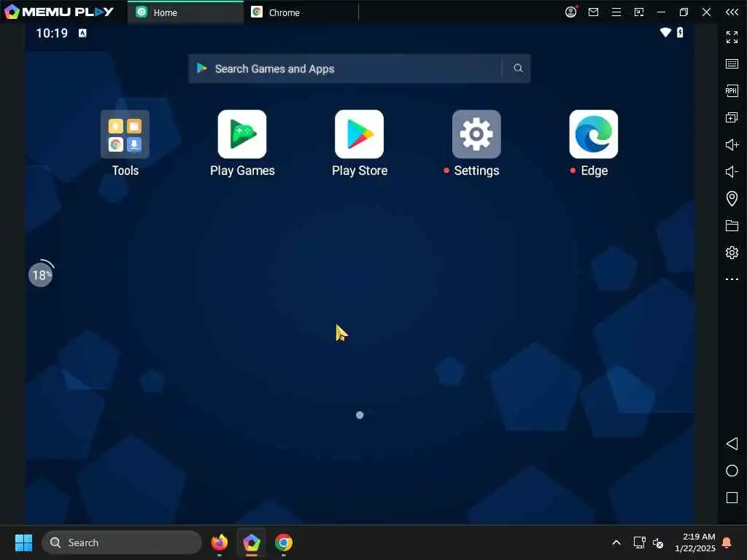747x560 pixels.
Task: Open the keyboard mapping sidebar icon
Action: click(732, 64)
